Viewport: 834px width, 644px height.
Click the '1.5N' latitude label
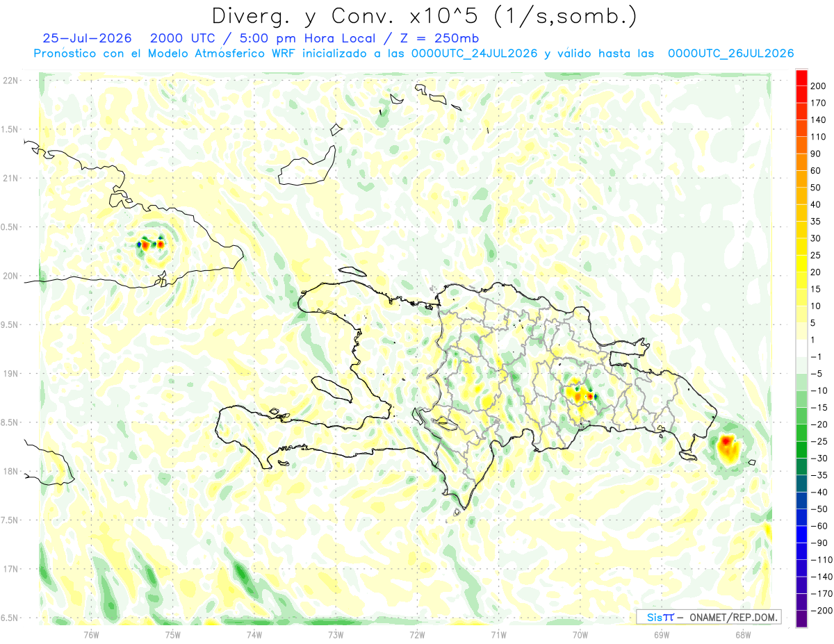point(10,129)
